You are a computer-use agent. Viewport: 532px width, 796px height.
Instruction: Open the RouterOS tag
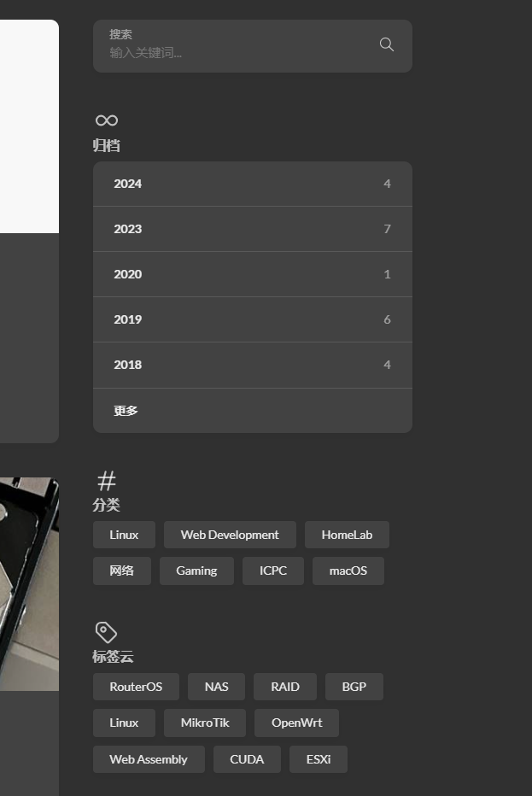136,687
